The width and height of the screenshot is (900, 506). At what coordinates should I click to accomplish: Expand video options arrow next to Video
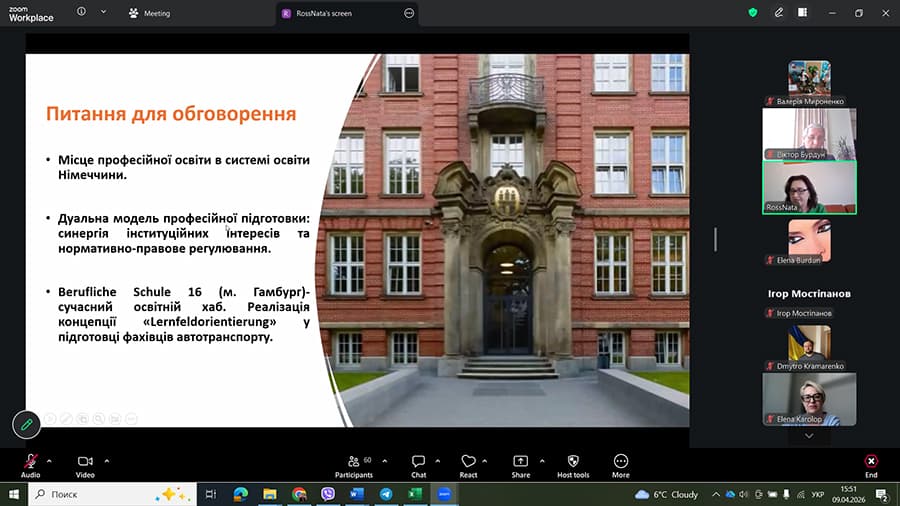107,461
